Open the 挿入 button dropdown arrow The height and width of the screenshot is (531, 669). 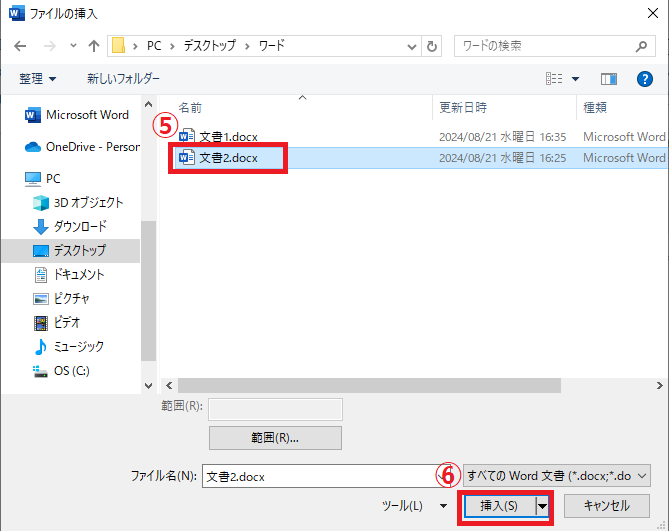(x=542, y=506)
